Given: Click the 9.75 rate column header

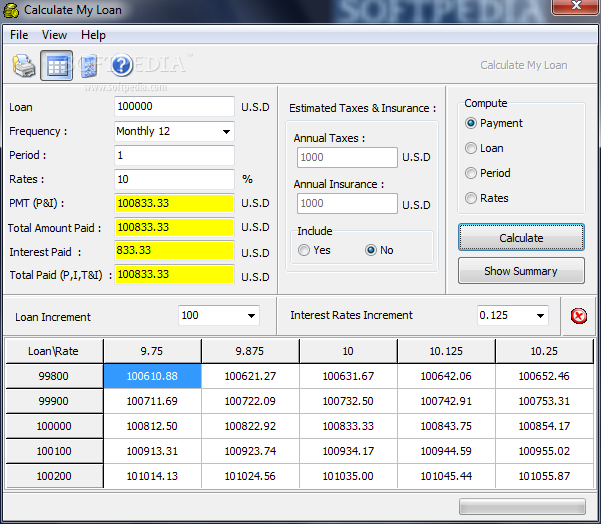Looking at the screenshot, I should point(152,351).
